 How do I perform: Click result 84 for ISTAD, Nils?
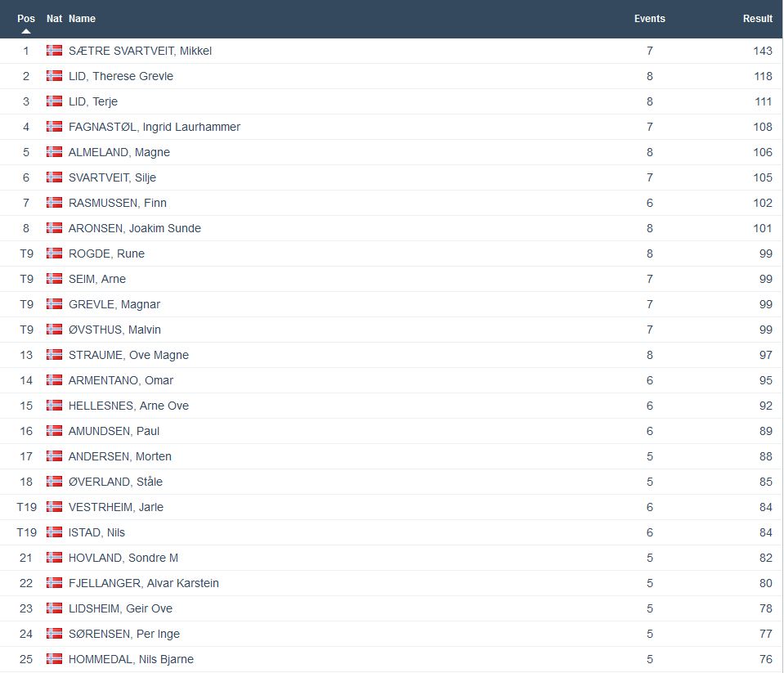coord(764,532)
